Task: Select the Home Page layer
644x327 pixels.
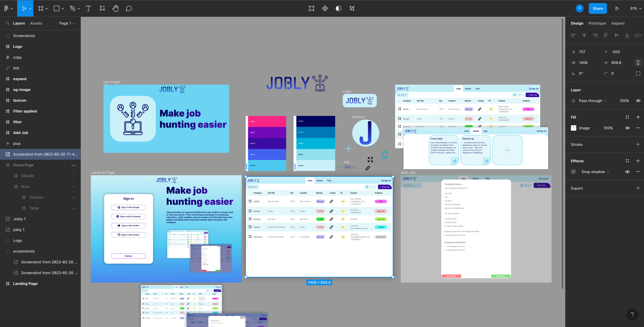Action: [x=40, y=165]
